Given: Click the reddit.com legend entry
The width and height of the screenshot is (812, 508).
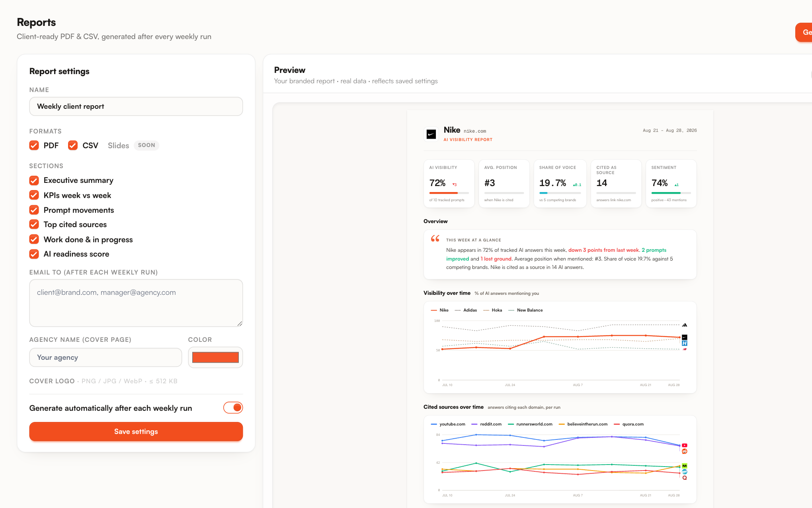Looking at the screenshot, I should point(487,424).
